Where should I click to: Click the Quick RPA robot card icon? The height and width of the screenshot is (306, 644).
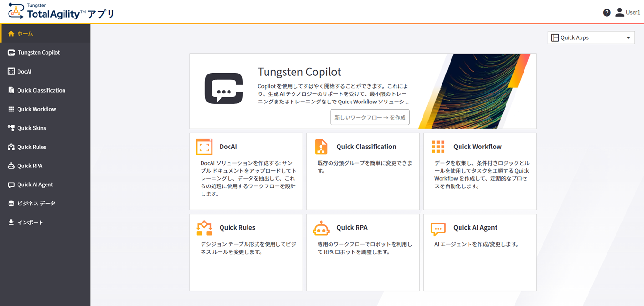tap(322, 228)
